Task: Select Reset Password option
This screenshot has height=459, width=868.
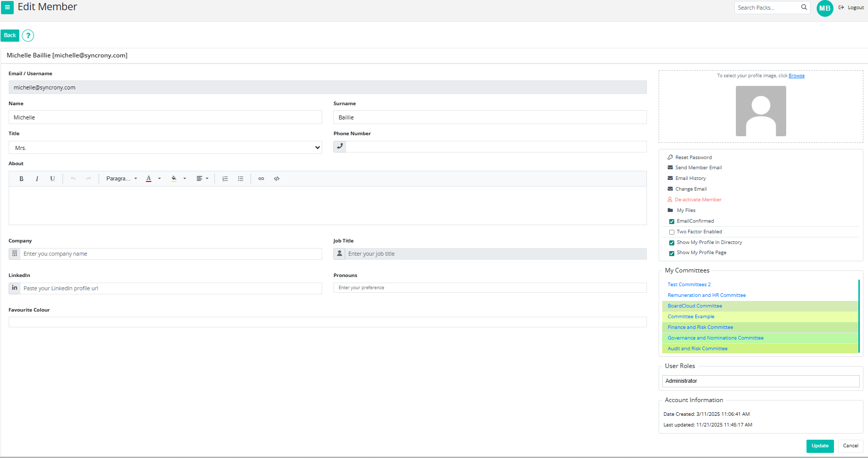Action: tap(693, 158)
